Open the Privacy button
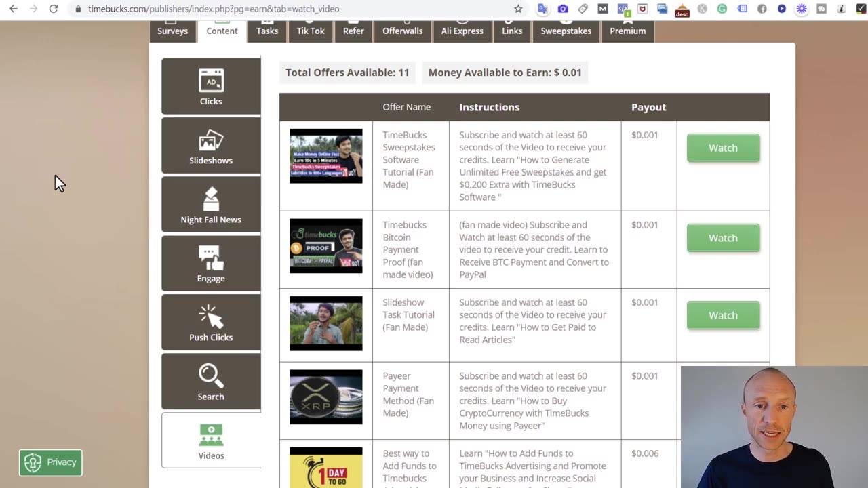868x488 pixels. pyautogui.click(x=51, y=462)
